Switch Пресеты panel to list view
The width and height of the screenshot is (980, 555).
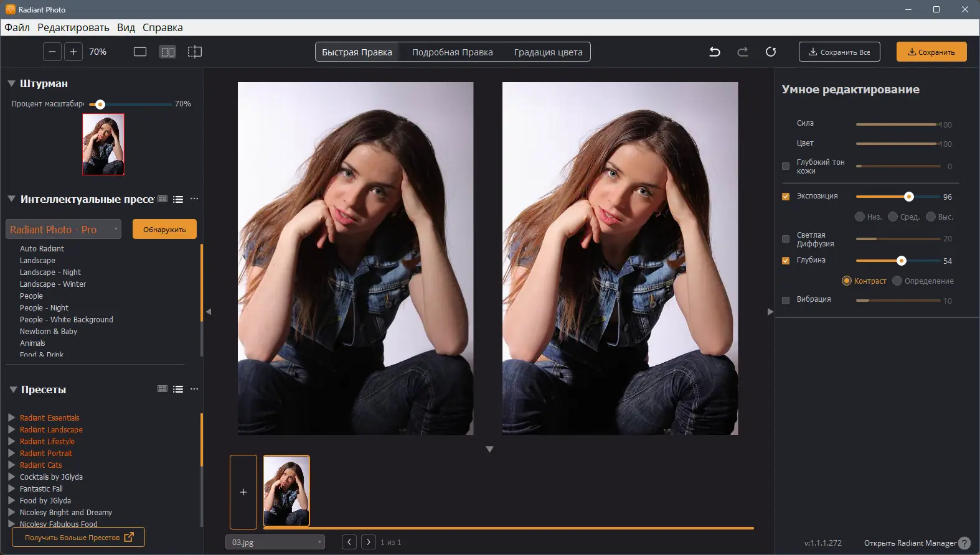178,389
